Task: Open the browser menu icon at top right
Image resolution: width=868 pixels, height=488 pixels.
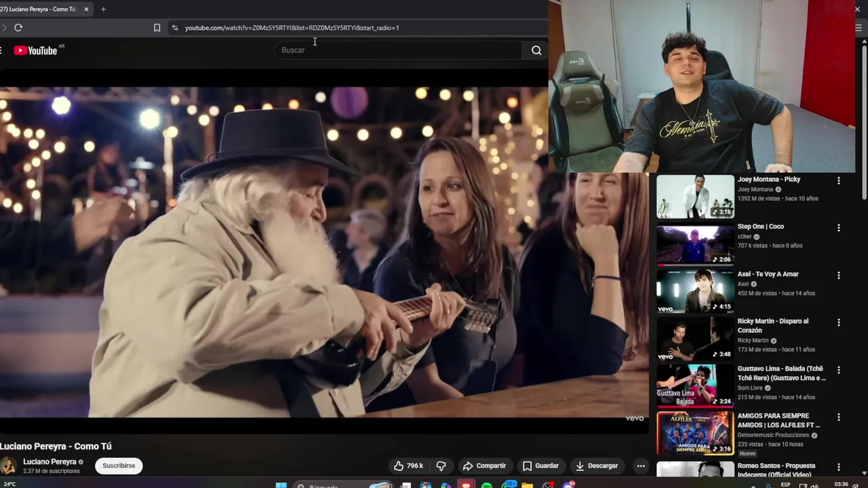Action: click(858, 28)
